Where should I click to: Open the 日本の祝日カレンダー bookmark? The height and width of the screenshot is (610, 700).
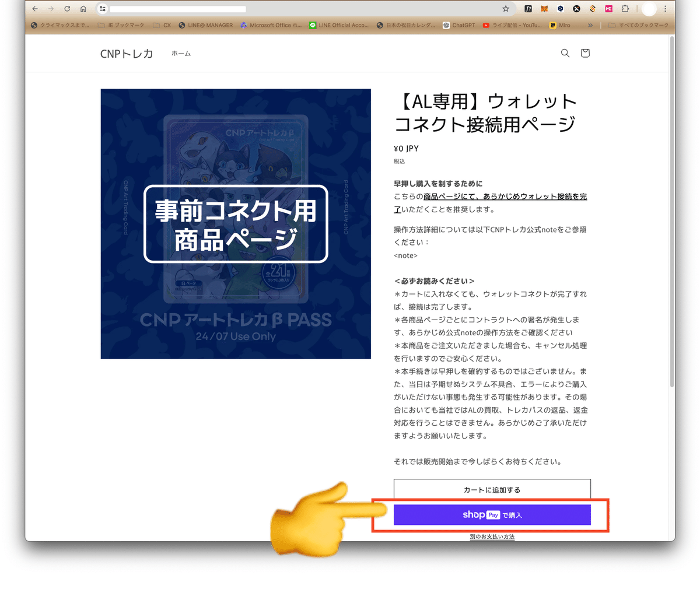coord(406,25)
